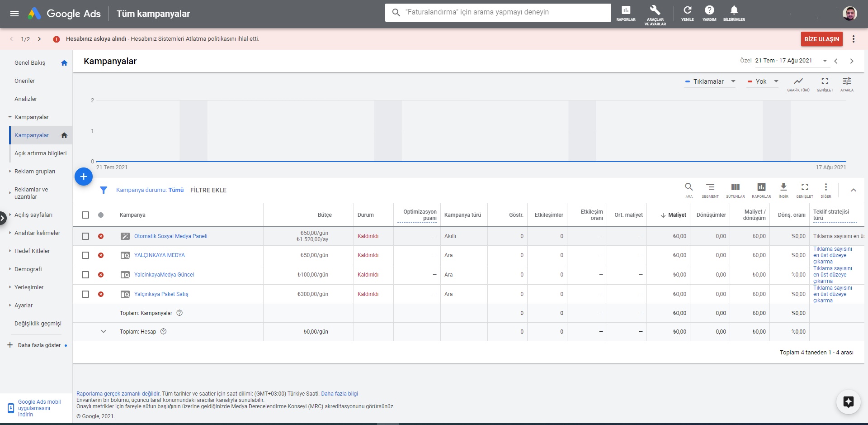The width and height of the screenshot is (868, 425).
Task: Open Ayarlar in the sidebar
Action: point(24,306)
